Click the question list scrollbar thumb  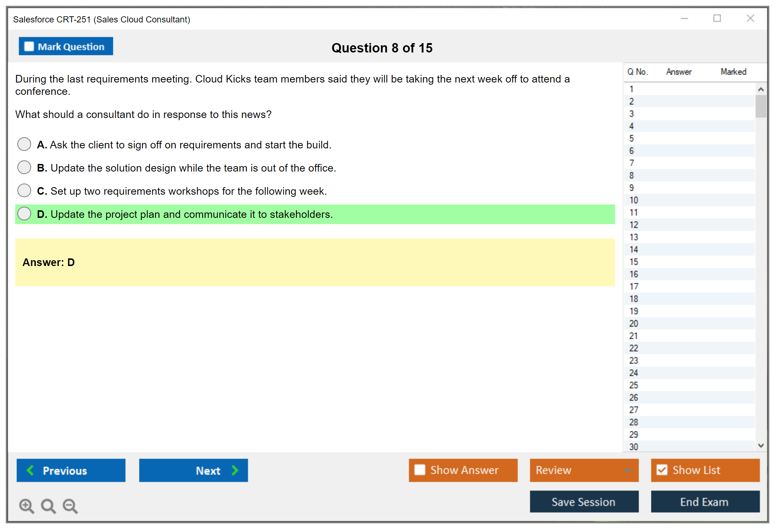[x=761, y=106]
